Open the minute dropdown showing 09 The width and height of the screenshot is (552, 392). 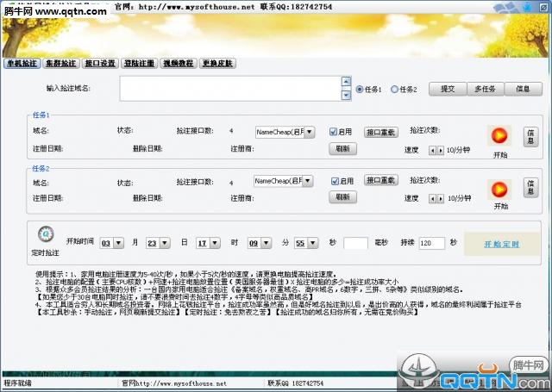(x=267, y=243)
